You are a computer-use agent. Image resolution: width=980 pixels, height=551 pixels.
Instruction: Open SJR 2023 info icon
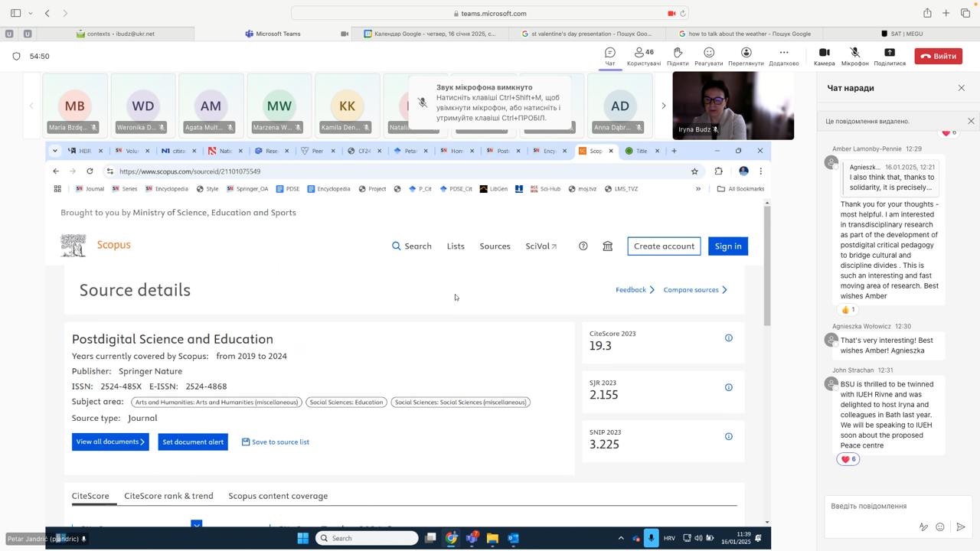click(729, 387)
